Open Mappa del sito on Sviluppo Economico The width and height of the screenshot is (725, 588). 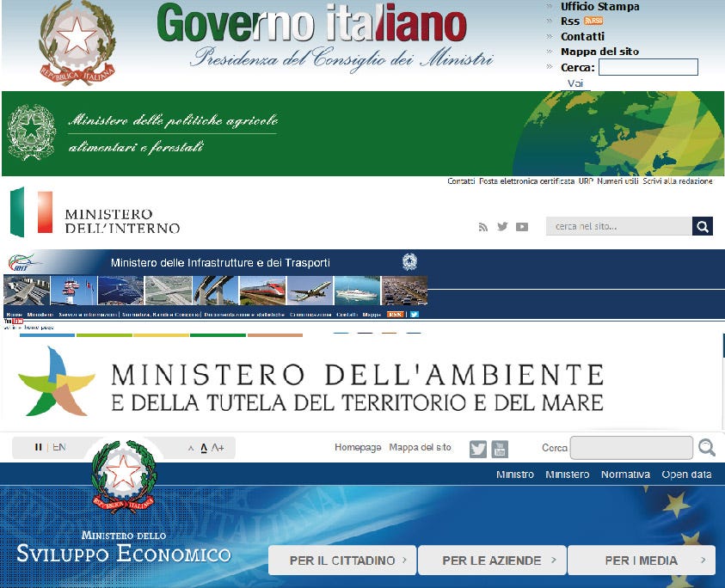(420, 447)
